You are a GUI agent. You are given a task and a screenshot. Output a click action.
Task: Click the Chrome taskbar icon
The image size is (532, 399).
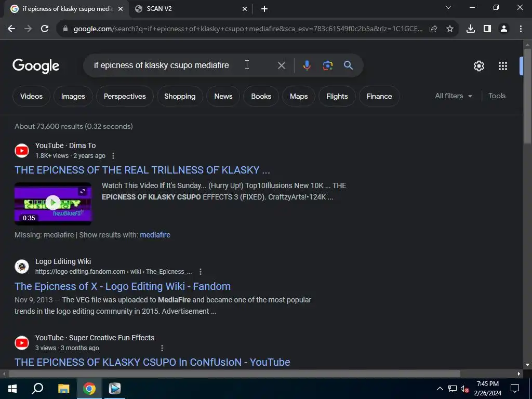(x=89, y=389)
